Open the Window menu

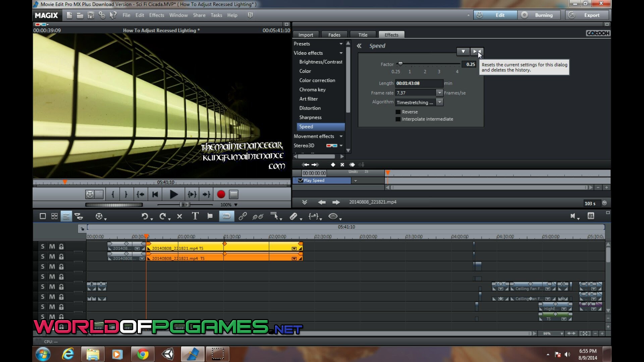coord(178,15)
